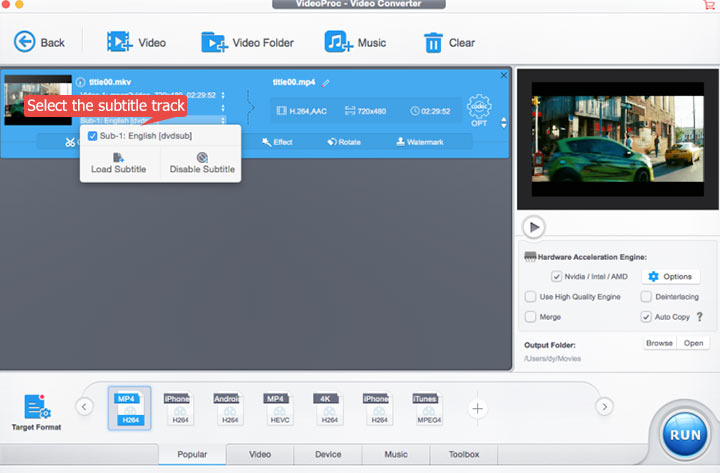Click the Music import icon

pos(337,42)
